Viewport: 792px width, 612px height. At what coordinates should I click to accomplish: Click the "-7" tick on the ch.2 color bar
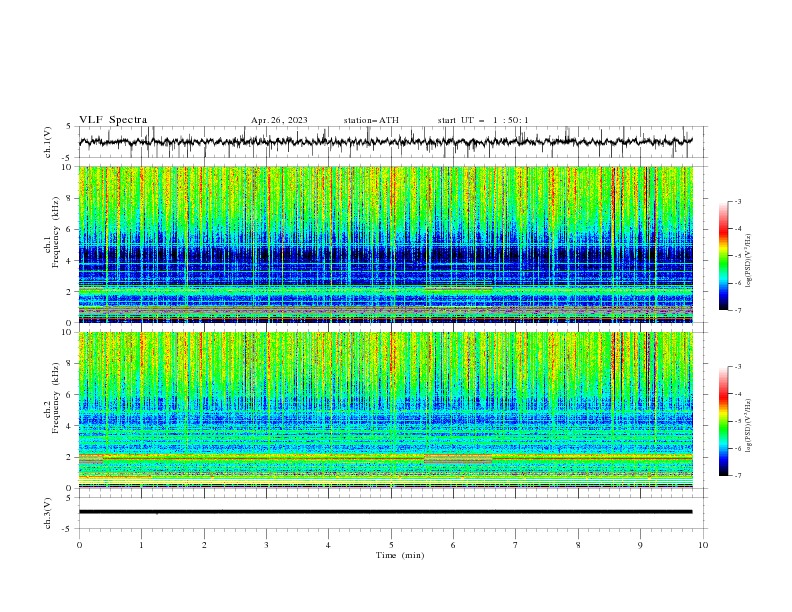click(x=737, y=475)
